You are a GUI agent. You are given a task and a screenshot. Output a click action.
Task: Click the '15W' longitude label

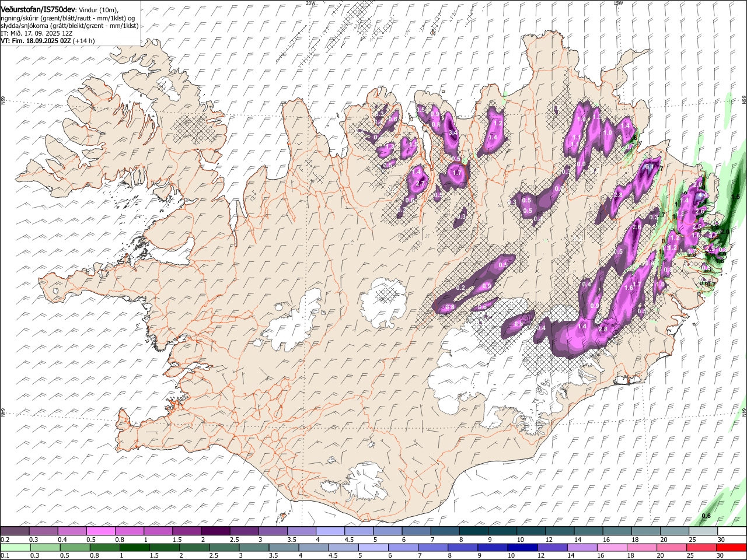click(x=618, y=3)
